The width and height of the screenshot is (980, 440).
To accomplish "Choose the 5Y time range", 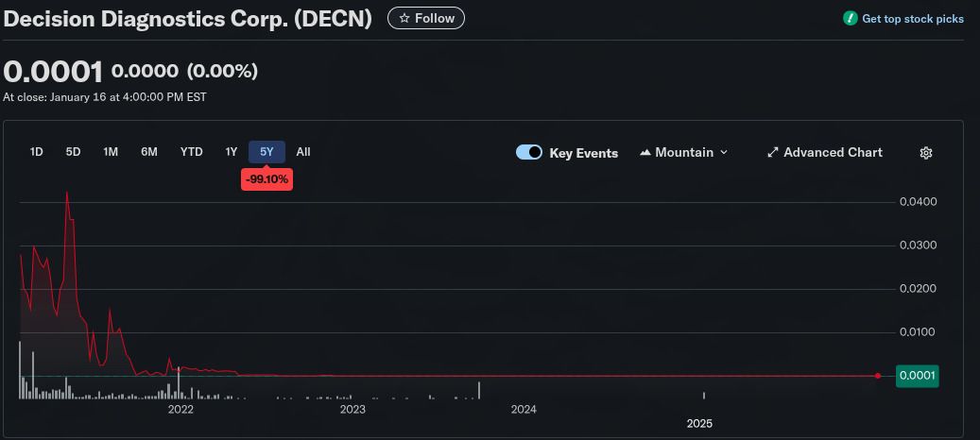I will pos(266,152).
